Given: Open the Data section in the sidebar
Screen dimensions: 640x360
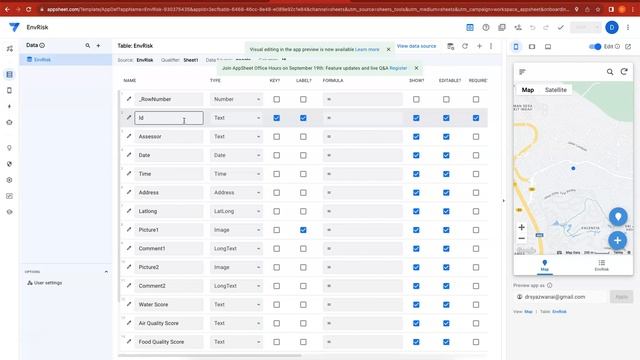Looking at the screenshot, I should coord(9,74).
